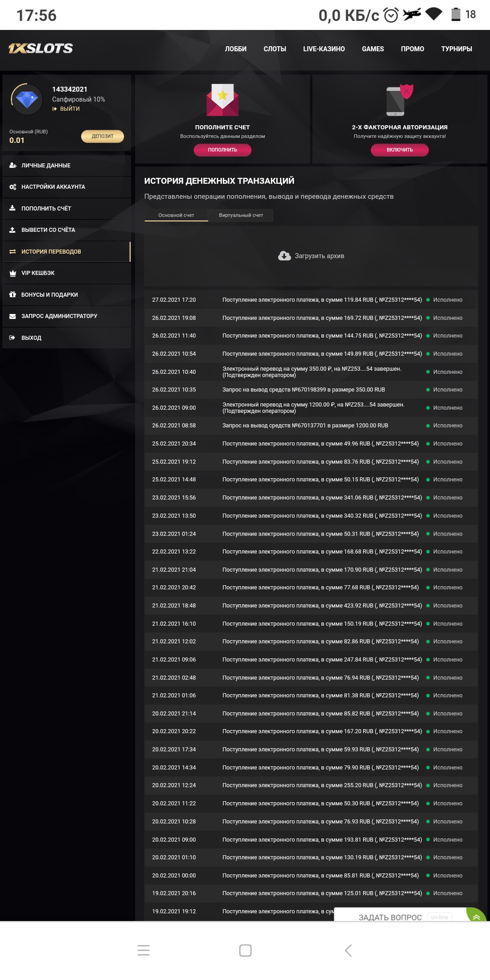
Task: Click the blue sapphire VIP status icon
Action: tap(27, 99)
